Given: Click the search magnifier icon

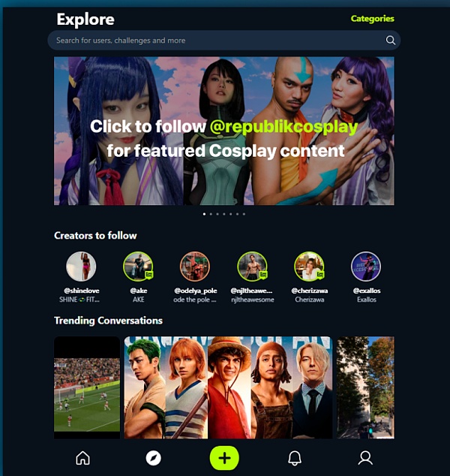Looking at the screenshot, I should (x=391, y=40).
